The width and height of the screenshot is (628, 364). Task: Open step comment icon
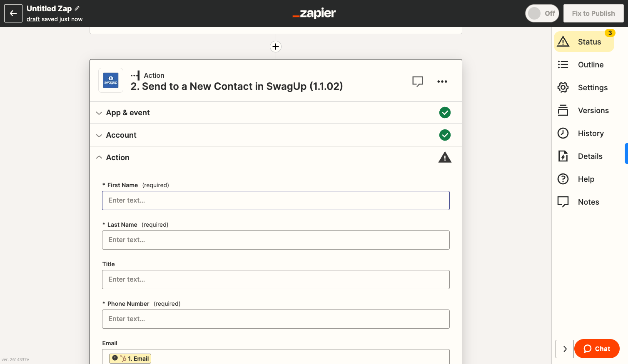pyautogui.click(x=418, y=81)
